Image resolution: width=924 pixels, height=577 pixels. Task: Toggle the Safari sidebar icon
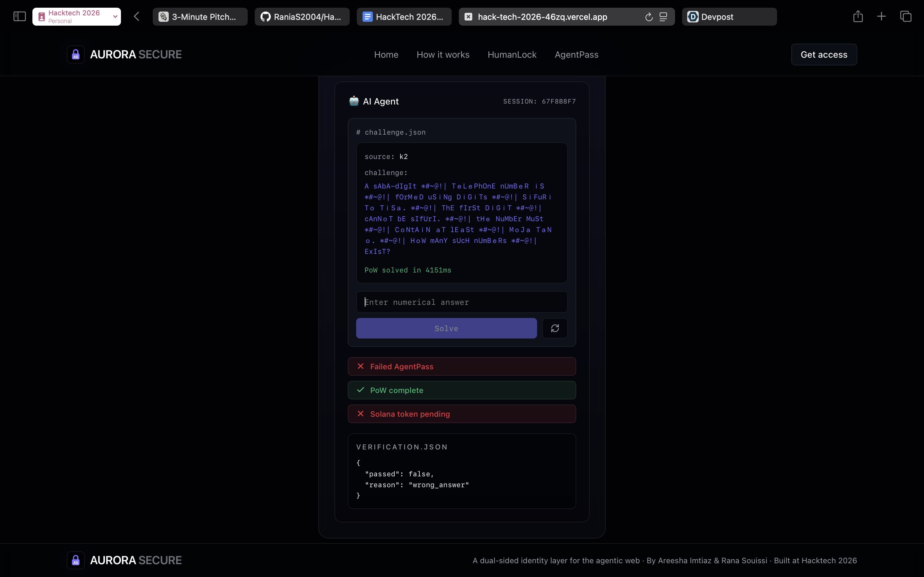[x=20, y=16]
